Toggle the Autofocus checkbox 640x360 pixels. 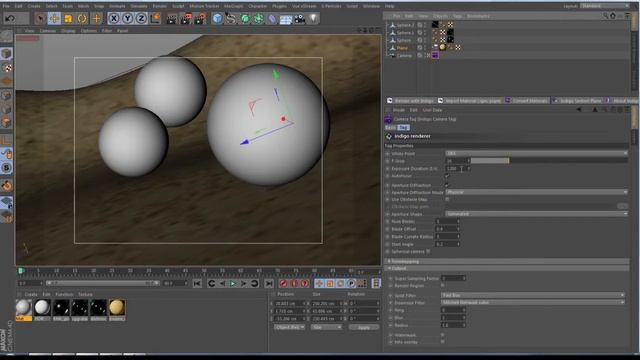pos(447,176)
